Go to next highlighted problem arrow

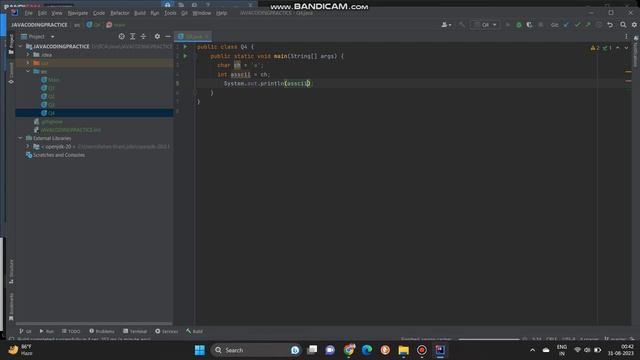click(x=626, y=48)
